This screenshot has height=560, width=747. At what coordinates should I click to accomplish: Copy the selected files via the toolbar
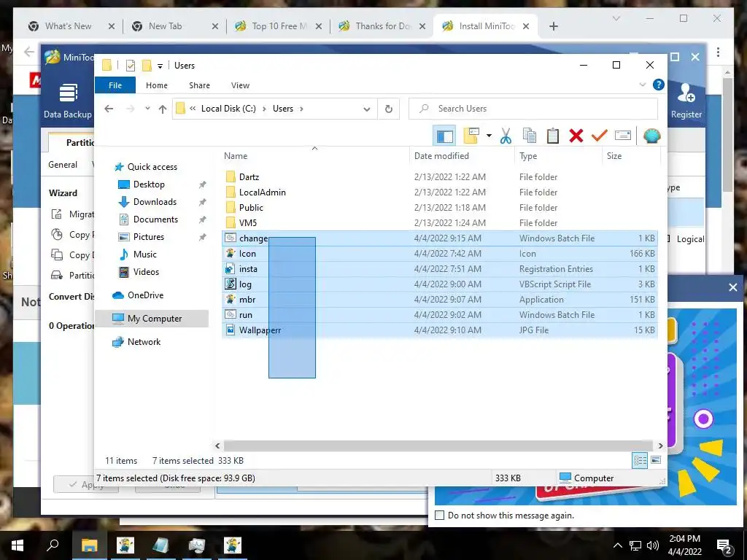point(530,136)
